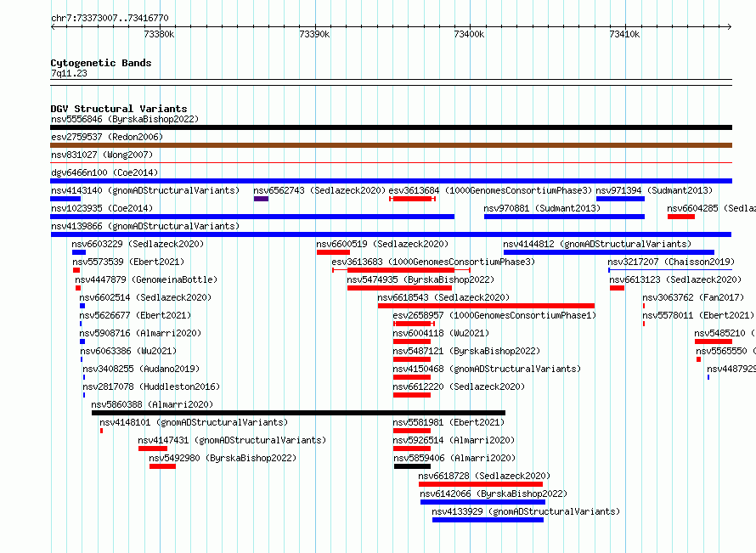
Task: Click blue bar under nsv970881
Action: pos(565,217)
